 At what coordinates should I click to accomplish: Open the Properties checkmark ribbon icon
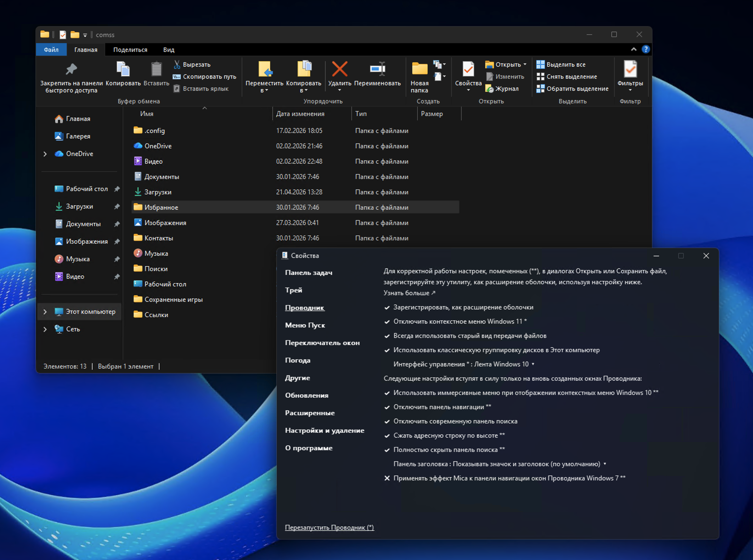468,69
